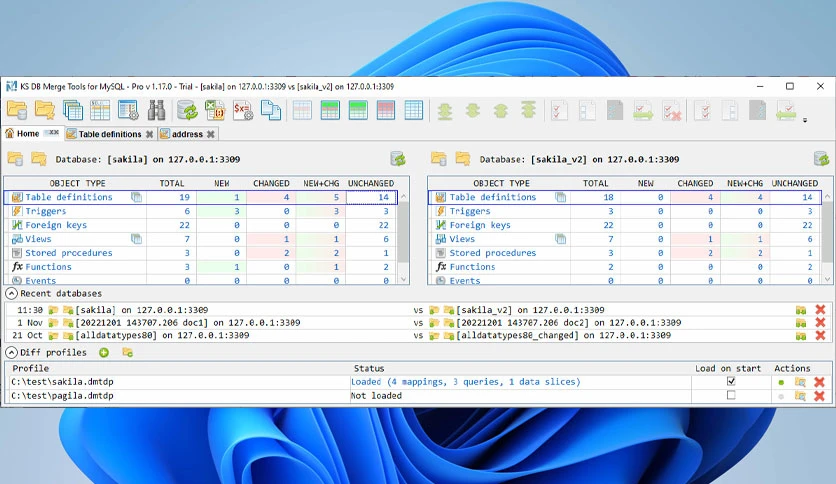Image resolution: width=836 pixels, height=484 pixels.
Task: Click scroll-down arrow in sakila object list
Action: coord(404,279)
